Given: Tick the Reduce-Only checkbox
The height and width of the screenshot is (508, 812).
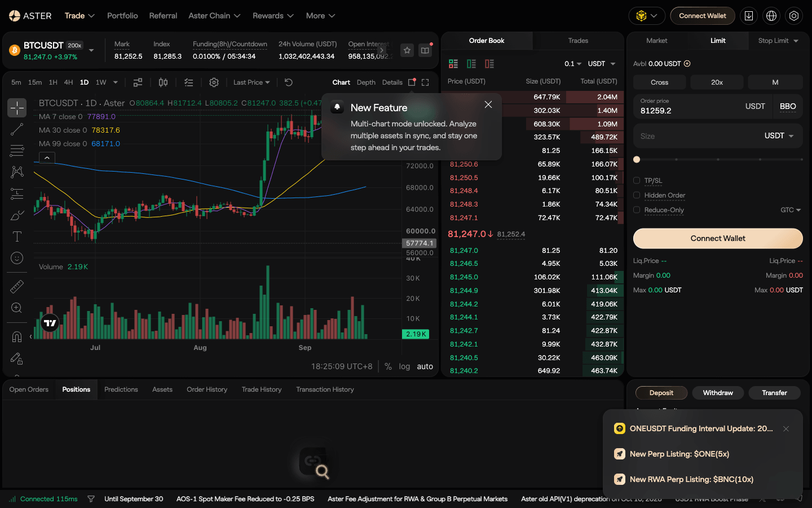Looking at the screenshot, I should (x=637, y=210).
